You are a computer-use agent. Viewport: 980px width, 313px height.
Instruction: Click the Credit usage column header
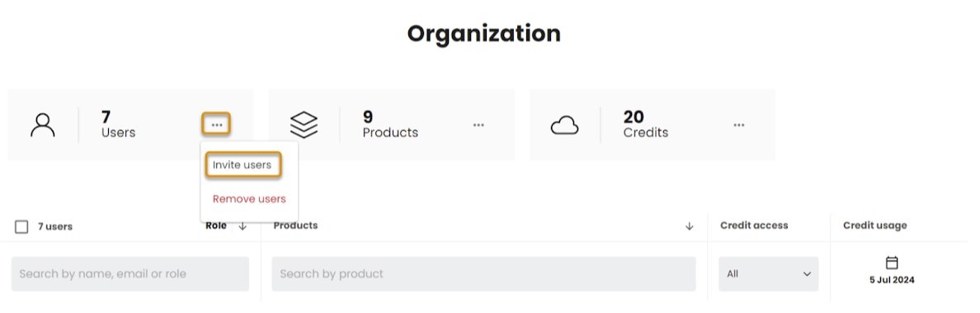tap(874, 225)
